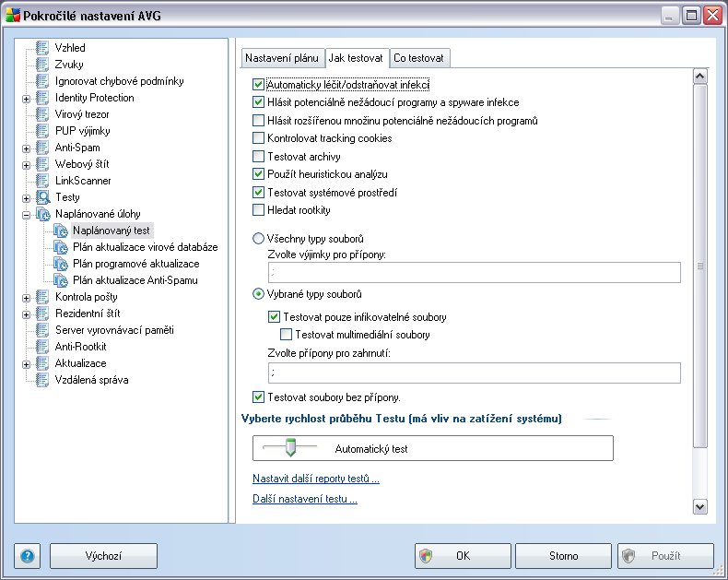
Task: Enable Testovat multimediální soubory
Action: click(286, 335)
